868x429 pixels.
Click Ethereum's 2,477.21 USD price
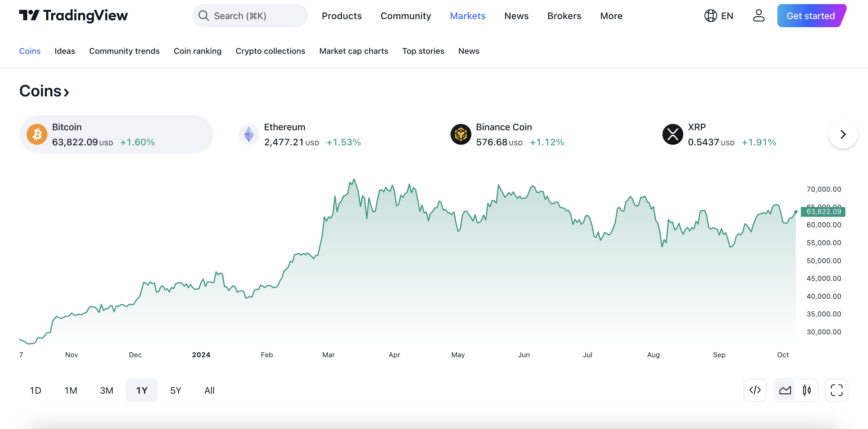click(x=292, y=142)
